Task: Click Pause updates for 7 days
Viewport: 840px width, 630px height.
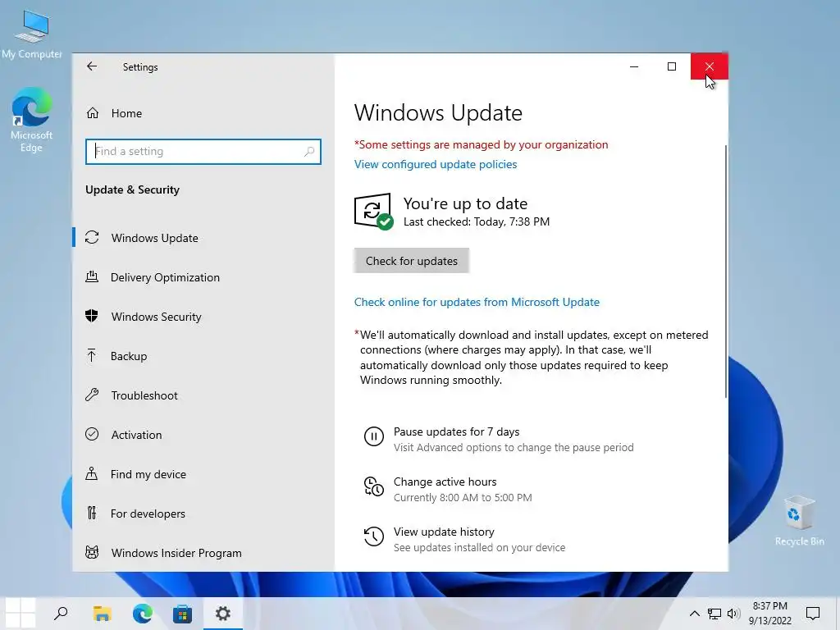Action: tap(456, 431)
